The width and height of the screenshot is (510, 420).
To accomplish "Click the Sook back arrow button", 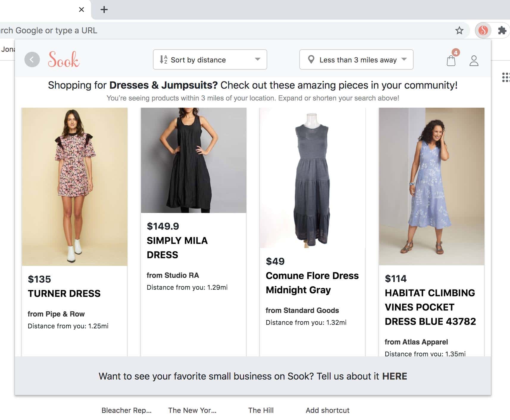I will [32, 59].
